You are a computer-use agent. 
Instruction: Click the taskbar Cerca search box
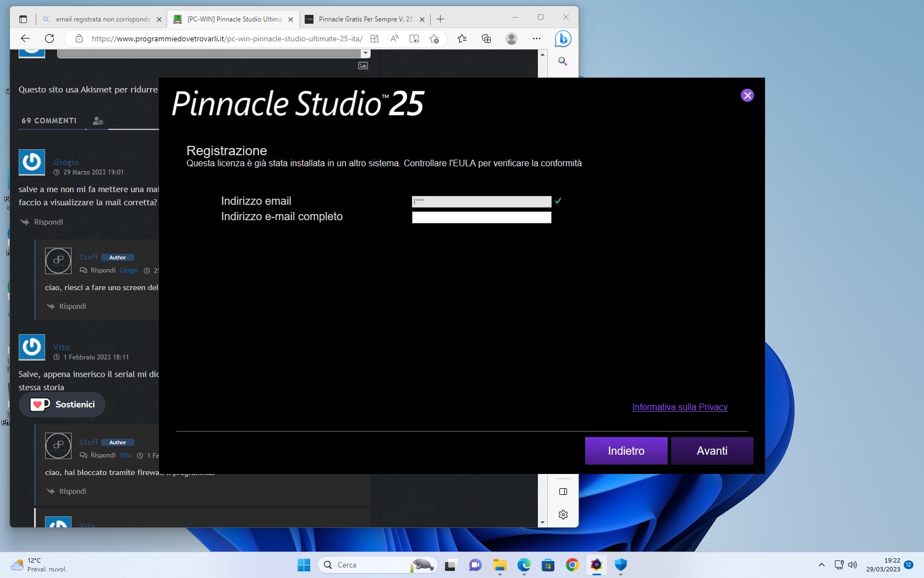[x=377, y=565]
